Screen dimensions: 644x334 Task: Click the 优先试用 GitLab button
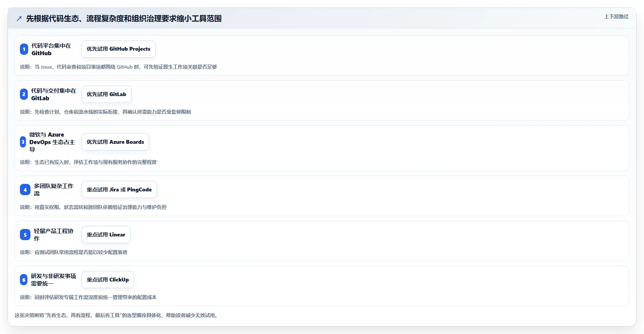coord(106,94)
